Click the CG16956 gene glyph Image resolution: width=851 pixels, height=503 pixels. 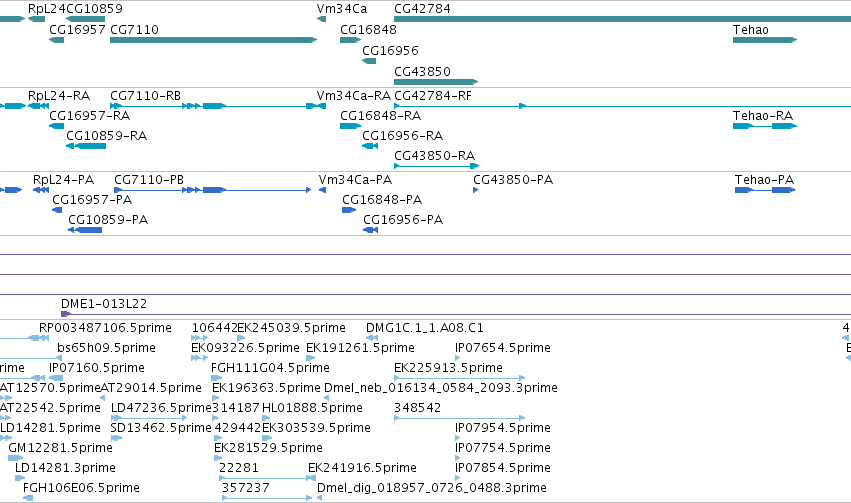pos(369,61)
